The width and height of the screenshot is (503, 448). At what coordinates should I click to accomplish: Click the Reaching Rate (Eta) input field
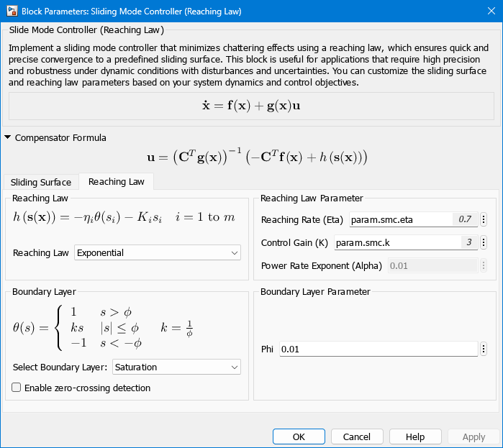[399, 219]
